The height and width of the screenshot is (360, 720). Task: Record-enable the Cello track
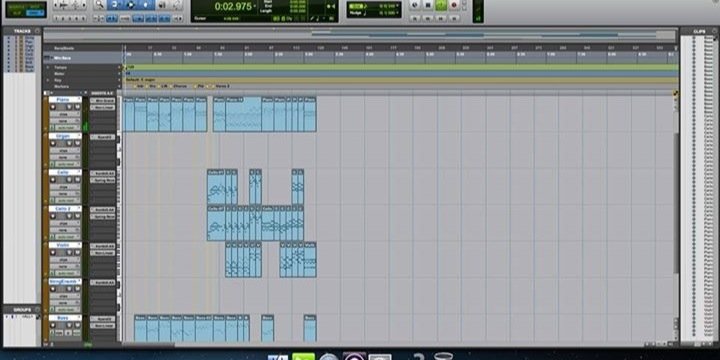click(x=53, y=179)
